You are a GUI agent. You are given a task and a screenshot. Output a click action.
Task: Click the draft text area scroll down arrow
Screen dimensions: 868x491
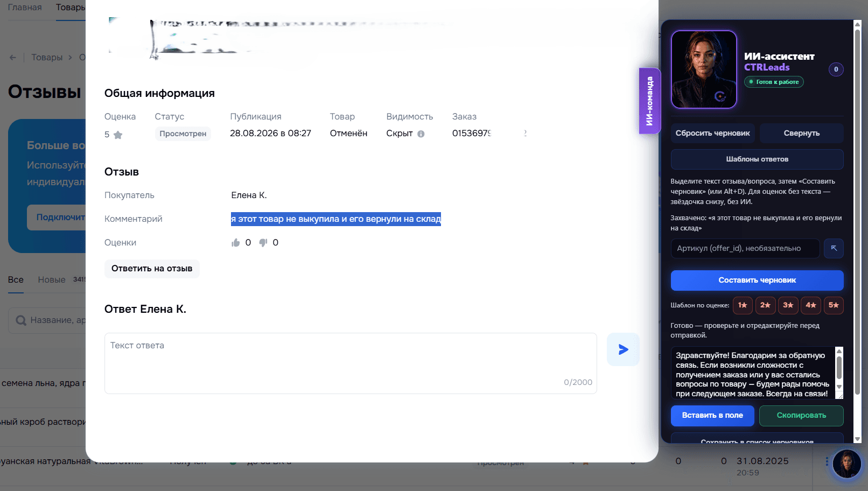(839, 387)
